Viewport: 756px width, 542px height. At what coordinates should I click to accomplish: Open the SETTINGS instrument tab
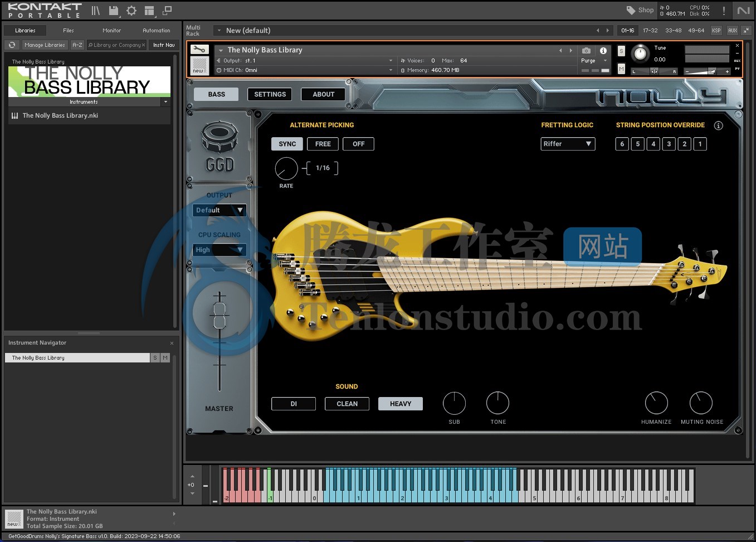point(270,94)
